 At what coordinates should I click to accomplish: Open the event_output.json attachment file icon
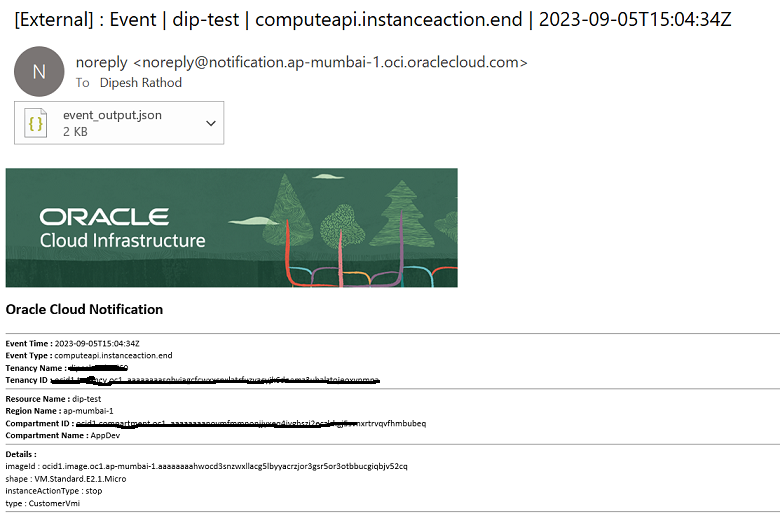[x=36, y=123]
